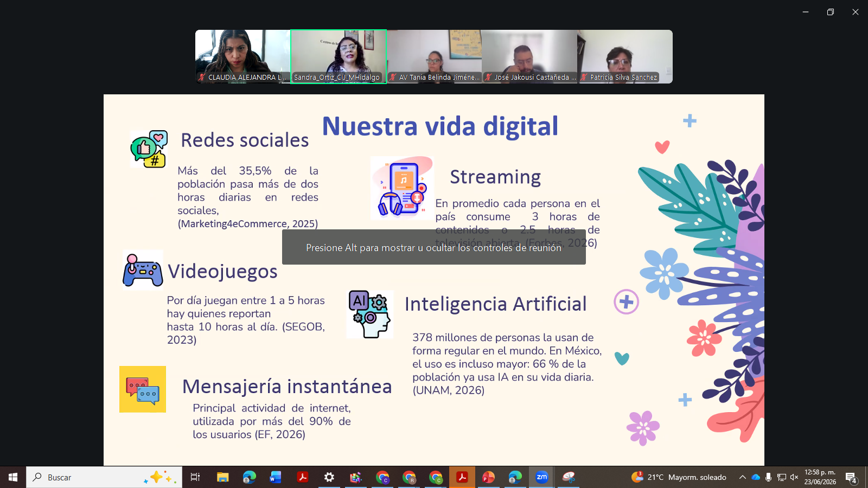This screenshot has width=868, height=488.
Task: Select CLAUDIA ALEJANDRA video thumbnail
Action: coord(242,56)
